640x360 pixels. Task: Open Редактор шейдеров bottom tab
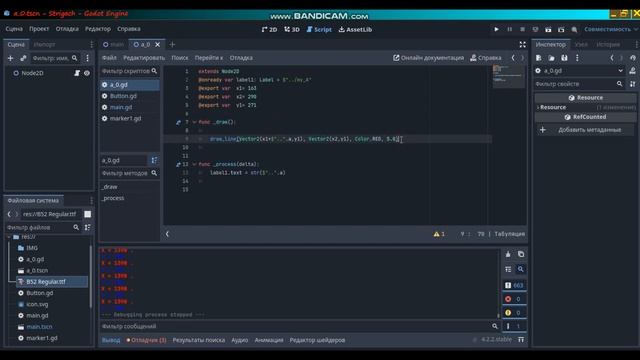coord(317,340)
